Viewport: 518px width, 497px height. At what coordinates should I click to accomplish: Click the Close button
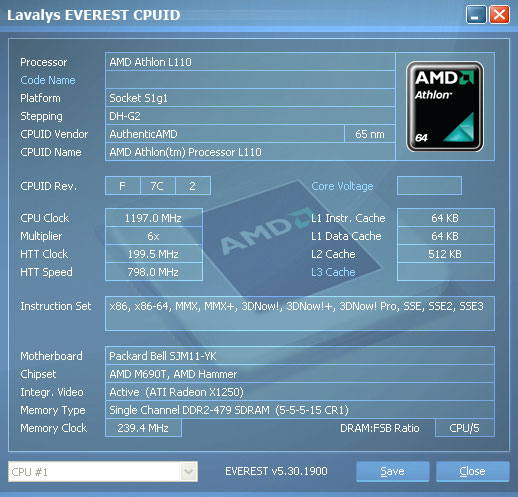(x=473, y=471)
